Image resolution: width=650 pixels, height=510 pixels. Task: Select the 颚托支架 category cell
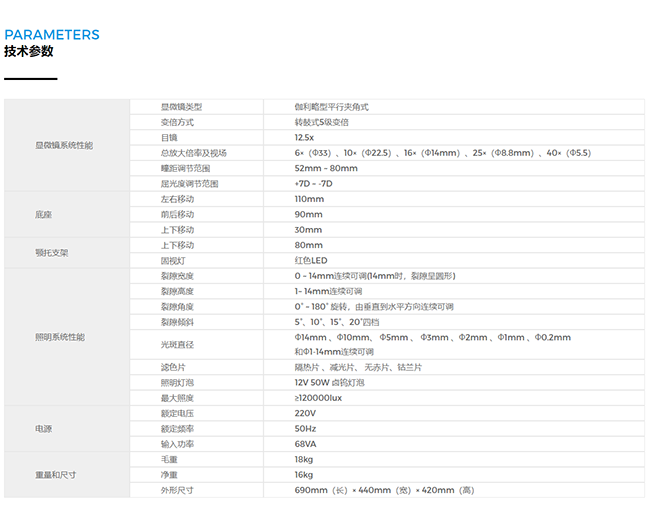tap(52, 253)
